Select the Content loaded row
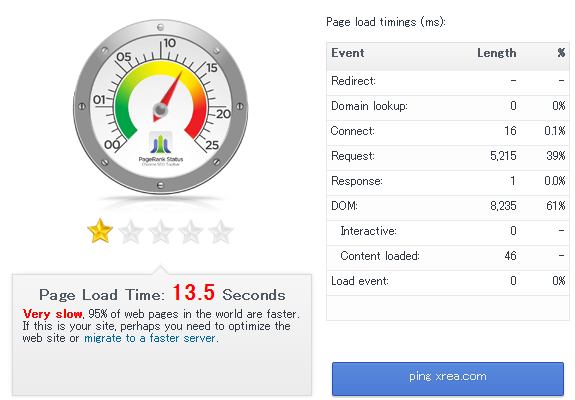The image size is (575, 400). [x=448, y=258]
